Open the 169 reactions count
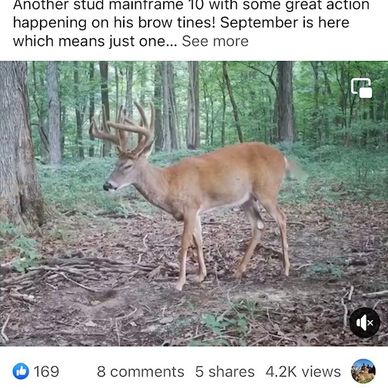Screen dimensions: 388x388 click(46, 372)
